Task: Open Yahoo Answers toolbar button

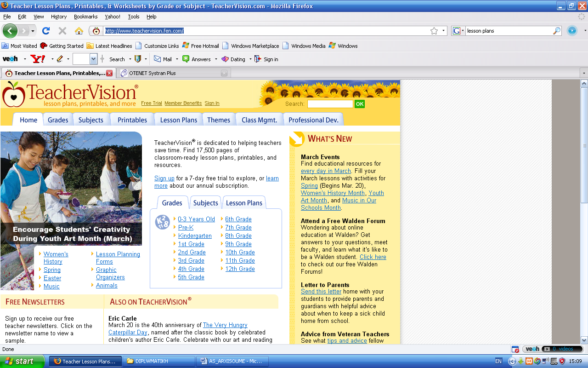Action: pyautogui.click(x=197, y=59)
